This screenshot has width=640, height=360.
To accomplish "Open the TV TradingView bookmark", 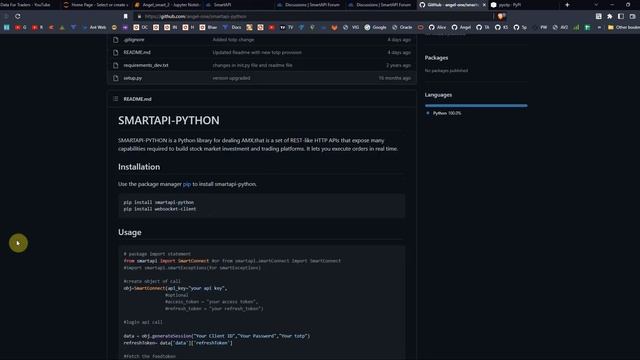I will [287, 27].
